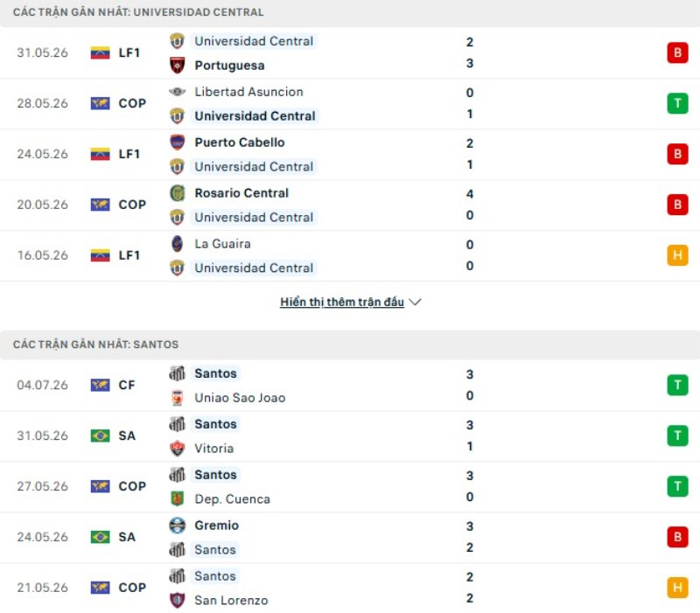Viewport: 700px width, 613px height.
Task: Click the Rosario Central team badge
Action: [x=178, y=193]
